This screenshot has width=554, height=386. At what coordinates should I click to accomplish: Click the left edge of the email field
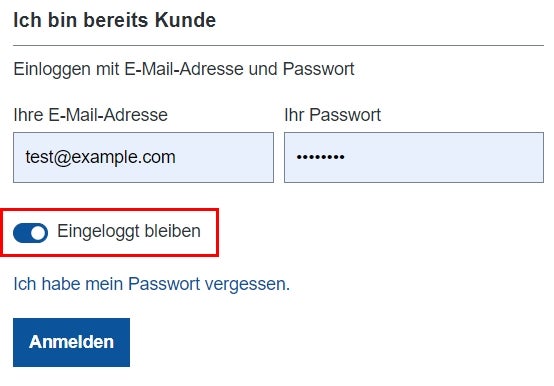tap(16, 158)
